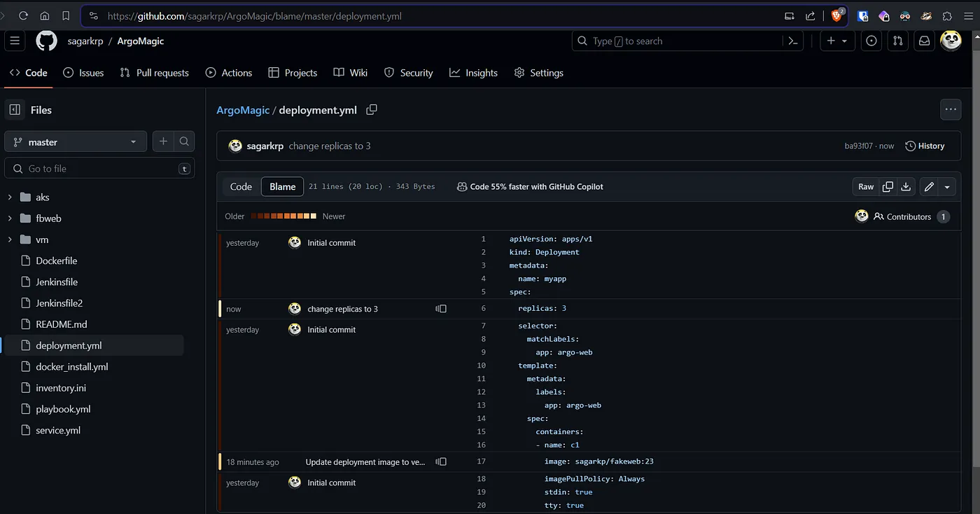The width and height of the screenshot is (980, 514).
Task: Open the Wiki tab
Action: click(350, 73)
